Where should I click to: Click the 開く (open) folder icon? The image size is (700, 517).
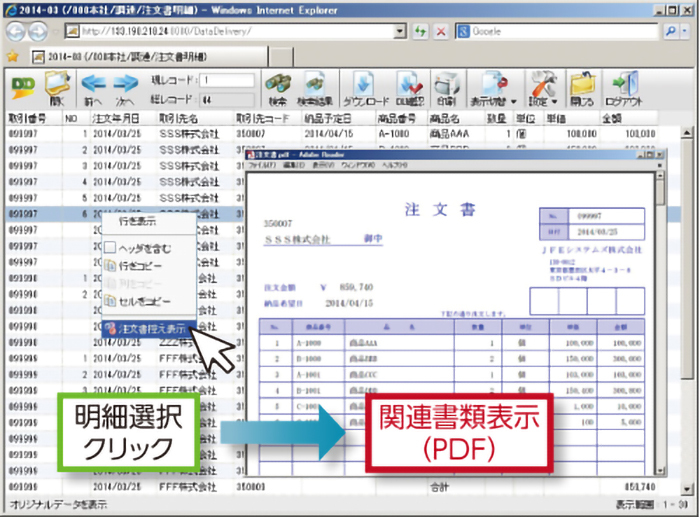point(58,84)
